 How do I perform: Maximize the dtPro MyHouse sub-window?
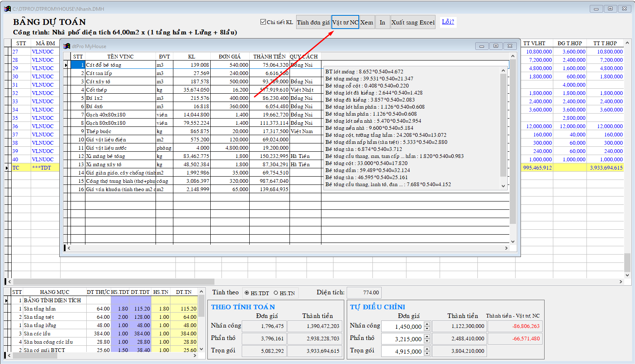click(x=496, y=46)
